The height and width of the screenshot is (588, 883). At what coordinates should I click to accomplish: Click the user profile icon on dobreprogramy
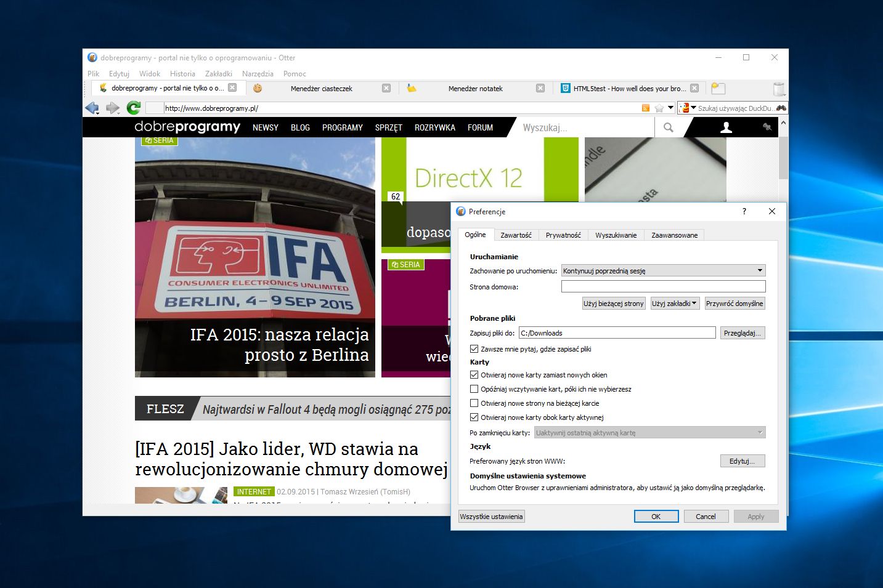[x=726, y=127]
